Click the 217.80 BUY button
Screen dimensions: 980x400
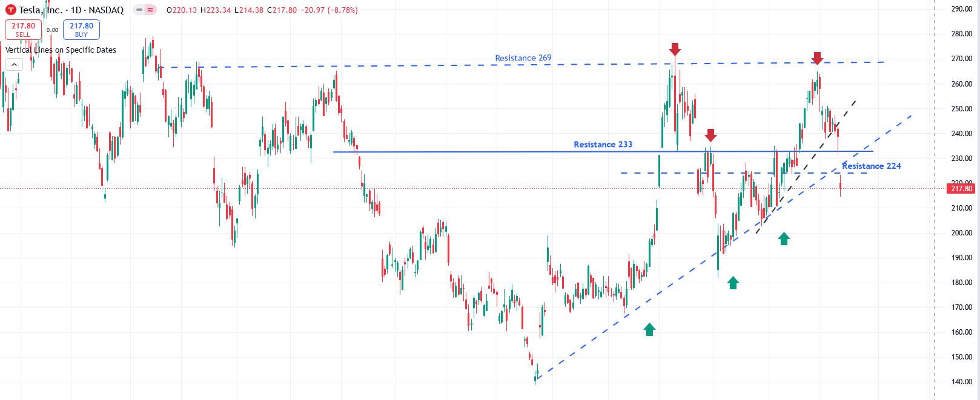[x=81, y=30]
